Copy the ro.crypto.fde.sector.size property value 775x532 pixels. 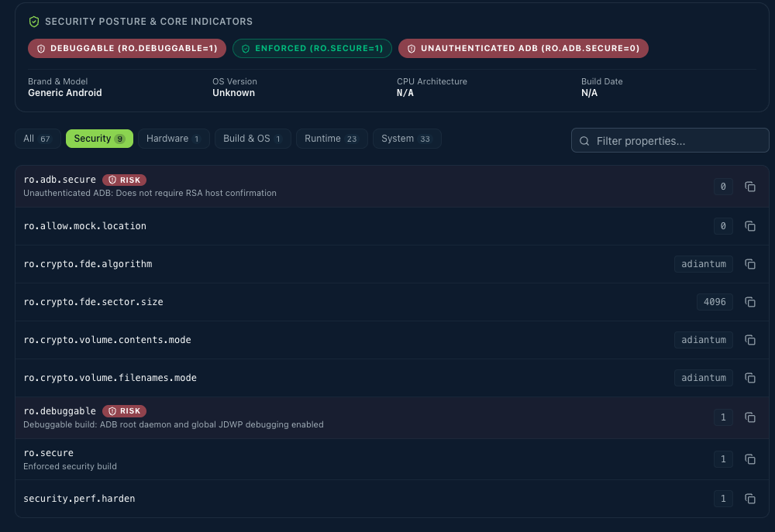coord(749,302)
